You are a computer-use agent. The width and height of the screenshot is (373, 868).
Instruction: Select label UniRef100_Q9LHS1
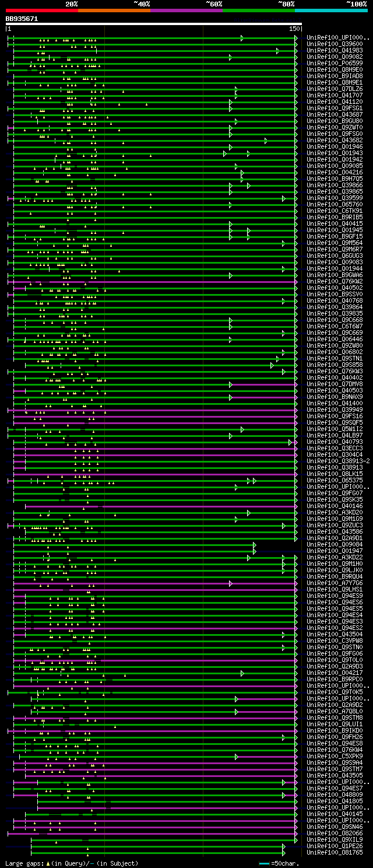click(335, 590)
